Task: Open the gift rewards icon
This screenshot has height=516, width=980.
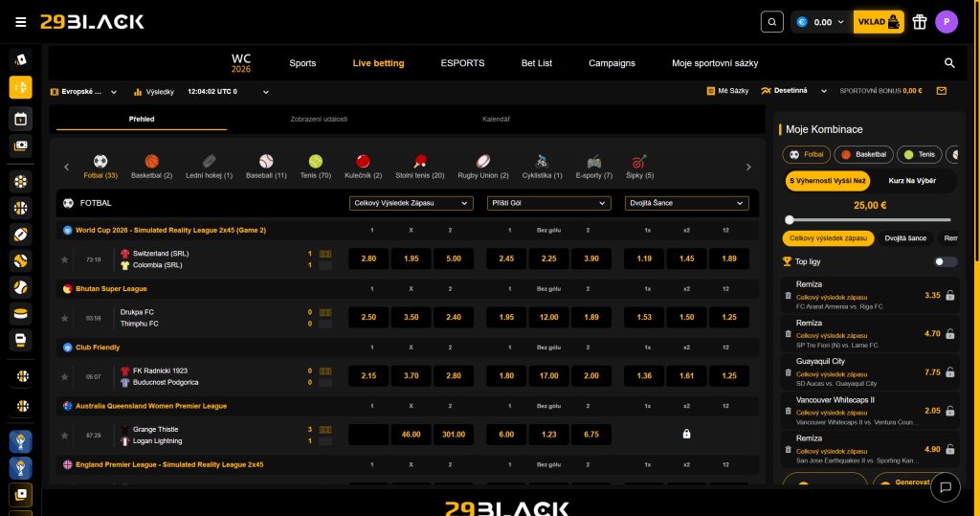Action: tap(920, 22)
